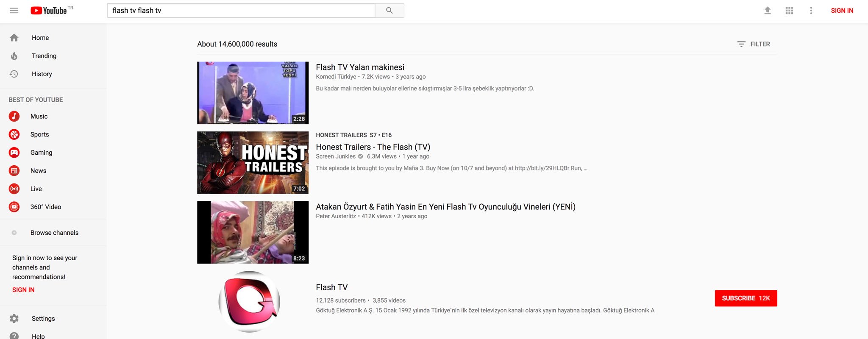Click 'BEST OF YOUTUBE' heading
The image size is (868, 339).
[x=36, y=100]
